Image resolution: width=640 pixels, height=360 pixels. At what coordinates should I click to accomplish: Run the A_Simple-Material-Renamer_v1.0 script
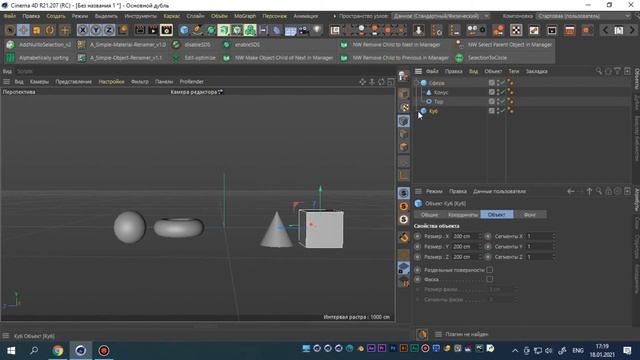pos(122,45)
